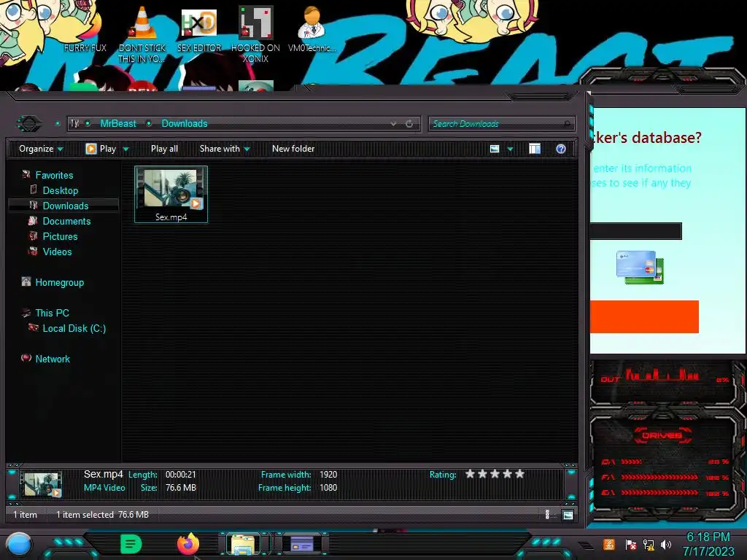Viewport: 747px width, 560px height.
Task: Select Downloads in the navigation pane
Action: 66,206
